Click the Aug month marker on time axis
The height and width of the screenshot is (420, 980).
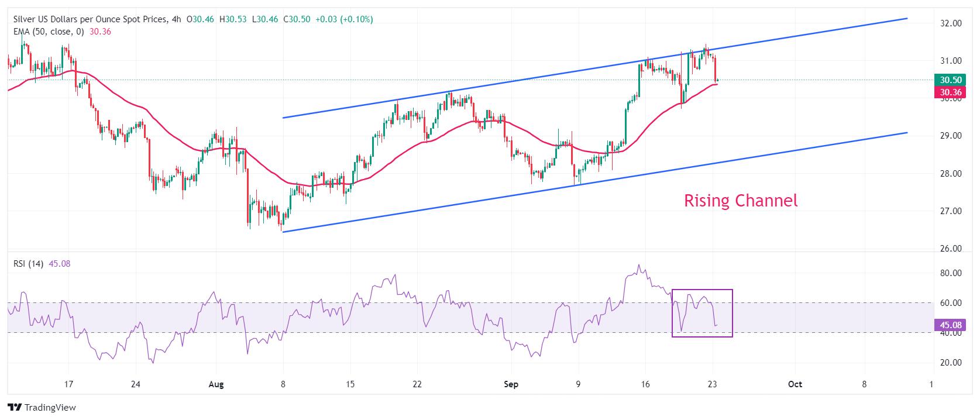216,384
